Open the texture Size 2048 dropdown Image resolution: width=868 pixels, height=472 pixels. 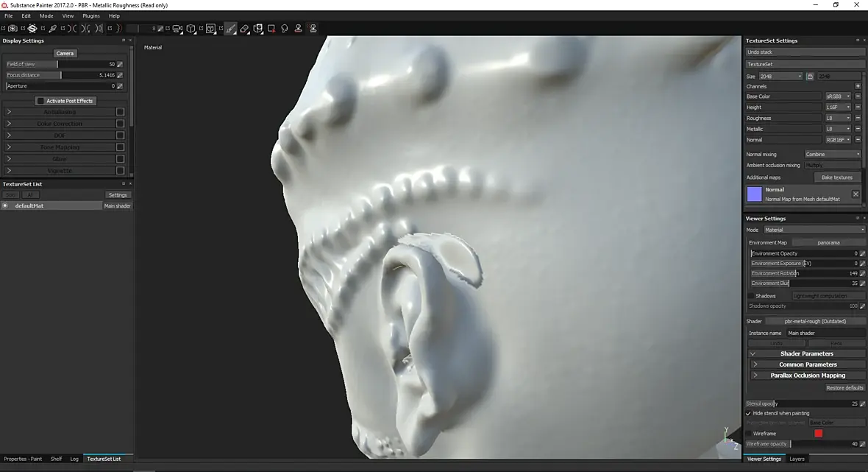tap(780, 76)
